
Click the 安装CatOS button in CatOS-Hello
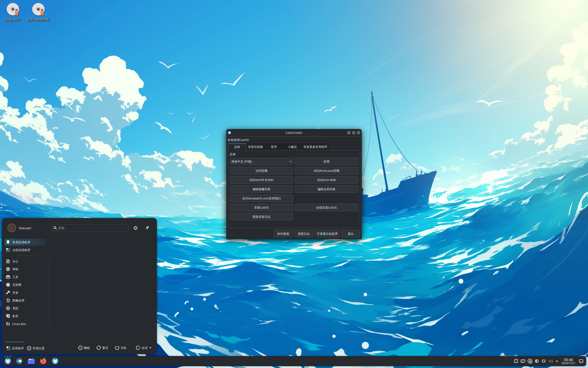pos(261,207)
